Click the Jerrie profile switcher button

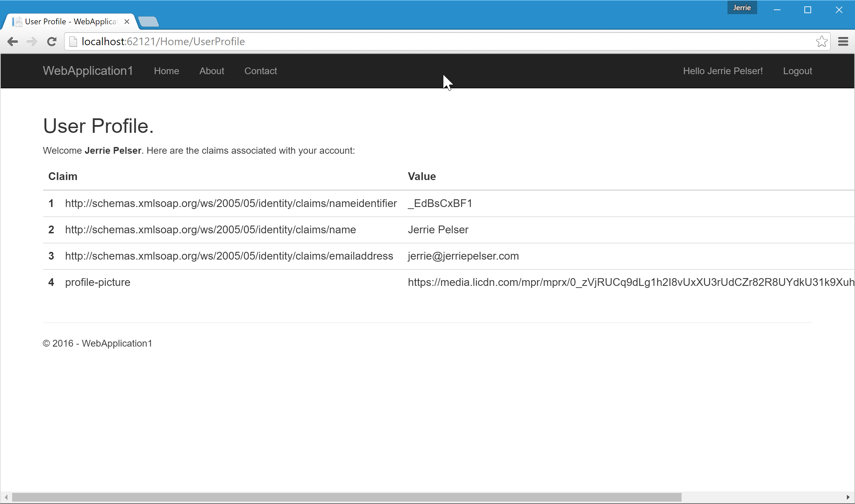742,8
